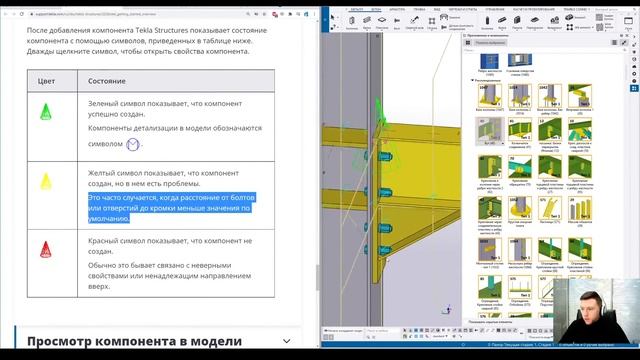Click the browser Reload icon
640x360 pixels.
(x=22, y=14)
